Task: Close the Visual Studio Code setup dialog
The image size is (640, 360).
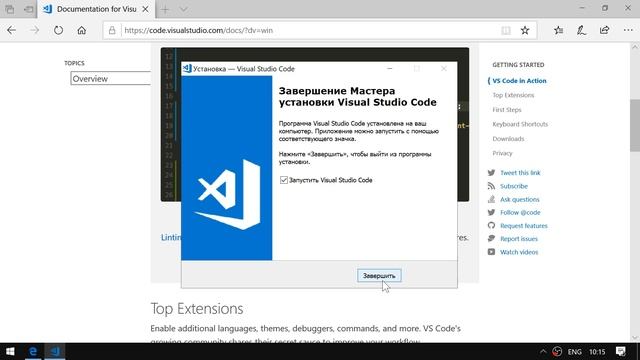Action: tap(444, 69)
